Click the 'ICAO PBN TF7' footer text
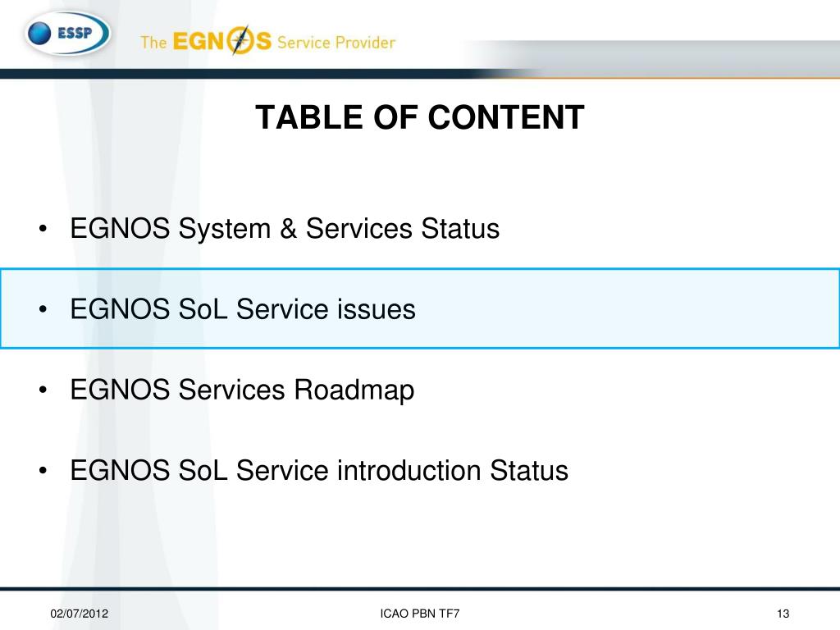This screenshot has height=630, width=840. coord(419,614)
